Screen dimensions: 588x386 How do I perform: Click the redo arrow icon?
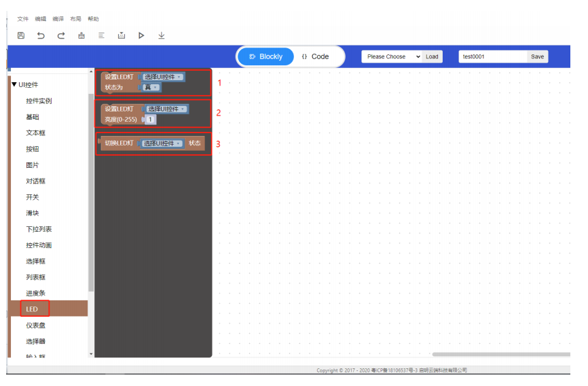pyautogui.click(x=61, y=35)
